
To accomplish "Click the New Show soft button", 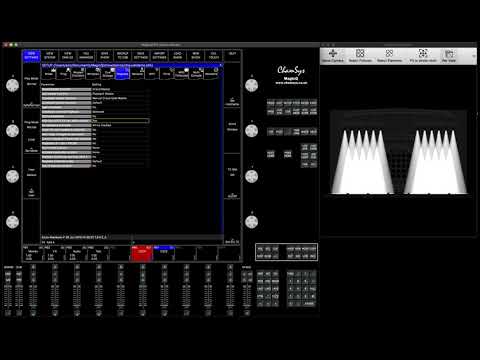I will [x=196, y=56].
